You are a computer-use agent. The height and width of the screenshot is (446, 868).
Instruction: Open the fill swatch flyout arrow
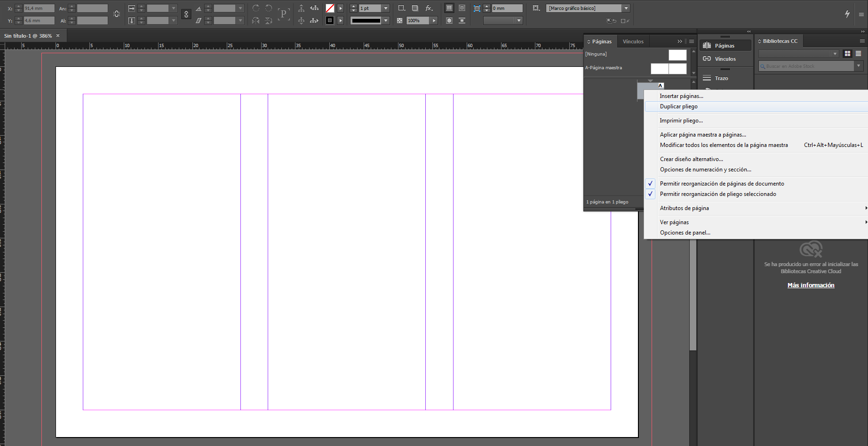[x=341, y=8]
